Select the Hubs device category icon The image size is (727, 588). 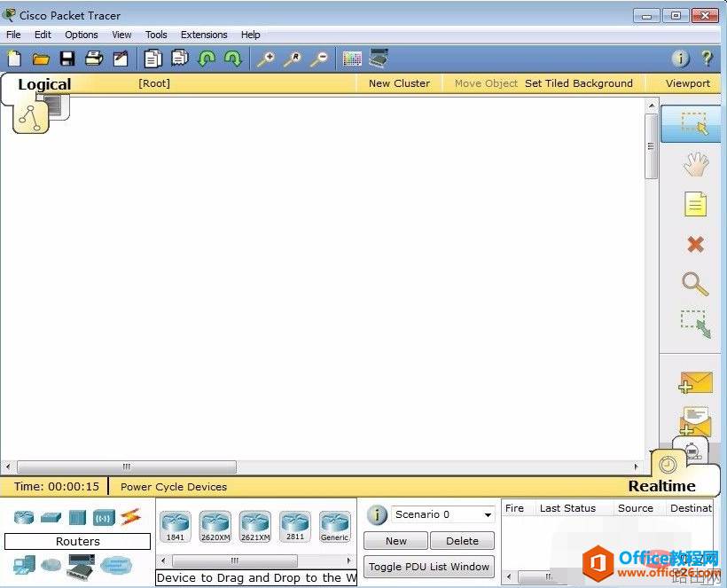(77, 518)
